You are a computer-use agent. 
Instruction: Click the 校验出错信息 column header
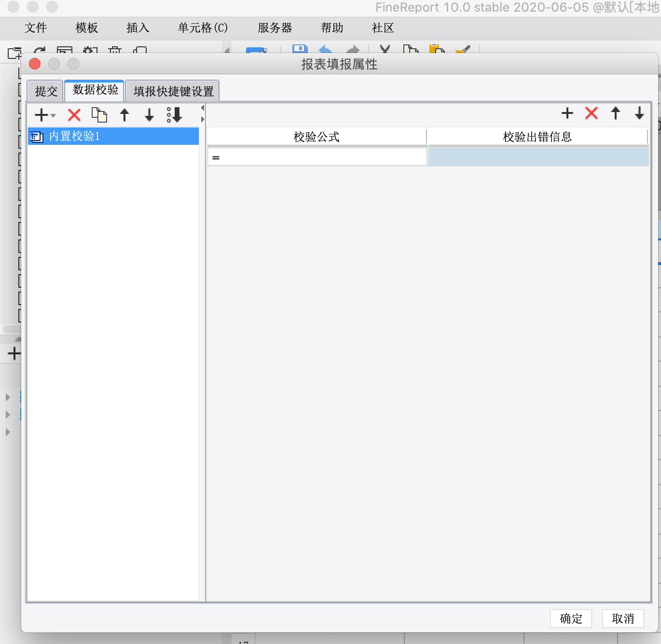537,137
